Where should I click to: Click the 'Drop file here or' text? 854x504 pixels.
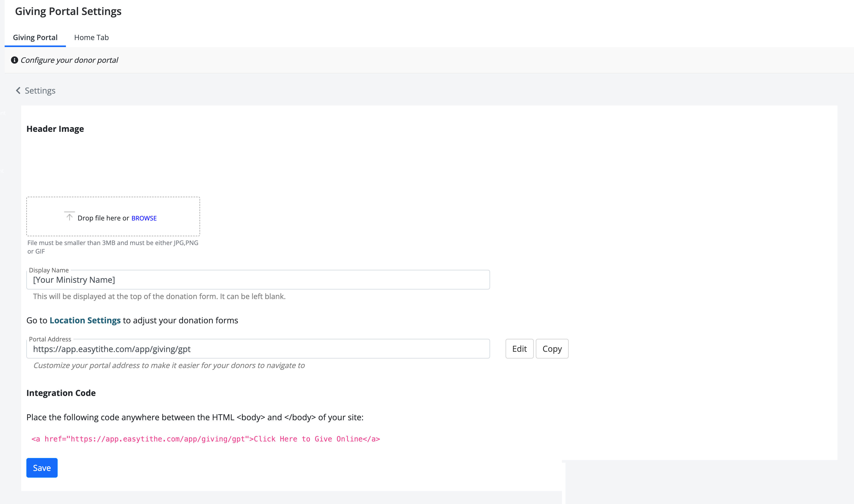[x=103, y=218]
